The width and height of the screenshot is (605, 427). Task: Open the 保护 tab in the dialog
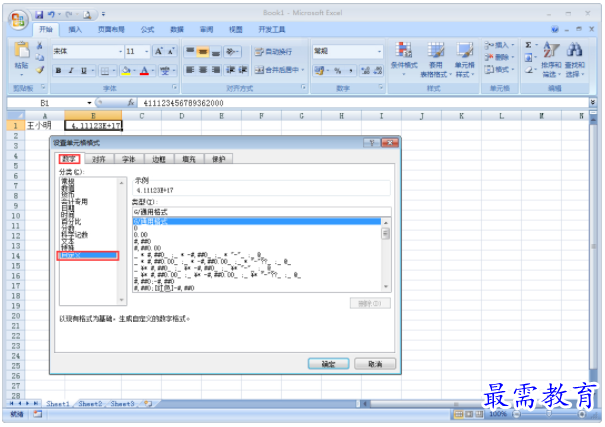[218, 159]
